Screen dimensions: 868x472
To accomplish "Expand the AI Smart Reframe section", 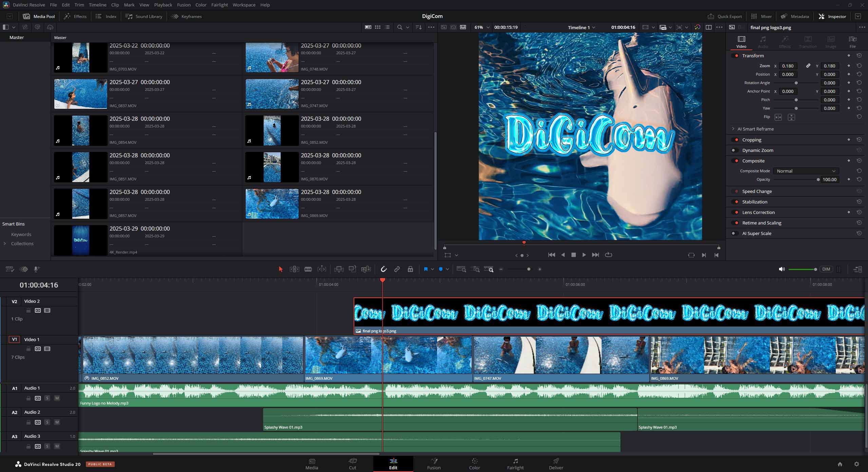I will [x=733, y=129].
